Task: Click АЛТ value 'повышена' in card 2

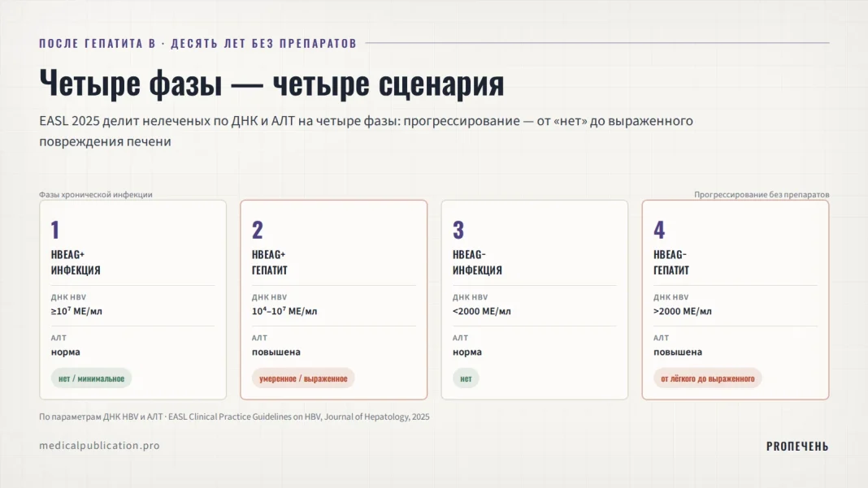Action: [276, 352]
